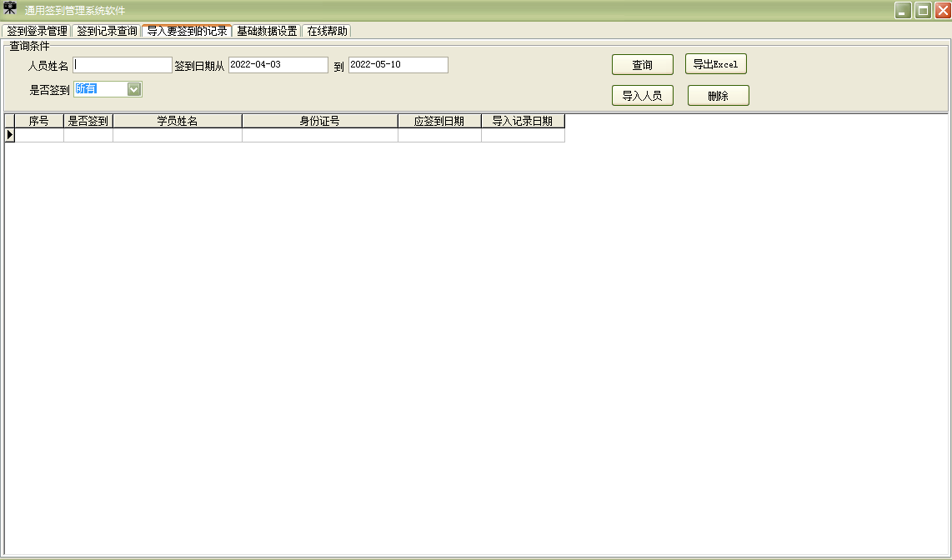
Task: Click the 身份证号 column header
Action: click(x=320, y=122)
